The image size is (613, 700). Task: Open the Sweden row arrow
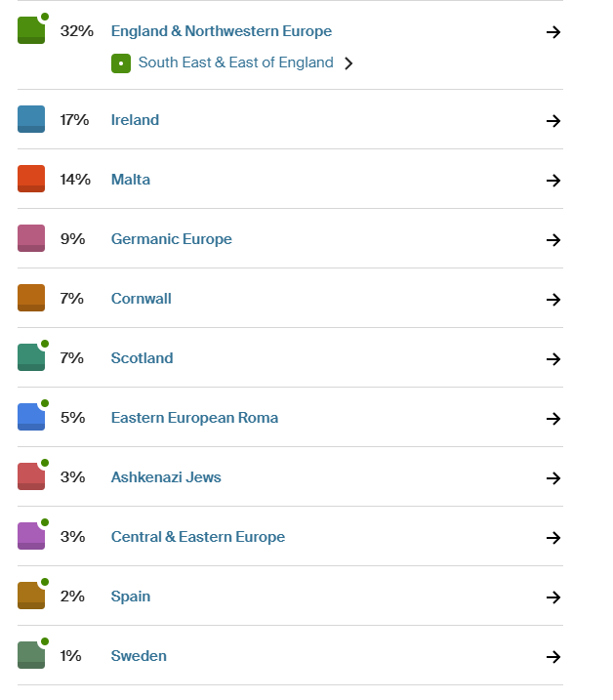[x=553, y=657]
